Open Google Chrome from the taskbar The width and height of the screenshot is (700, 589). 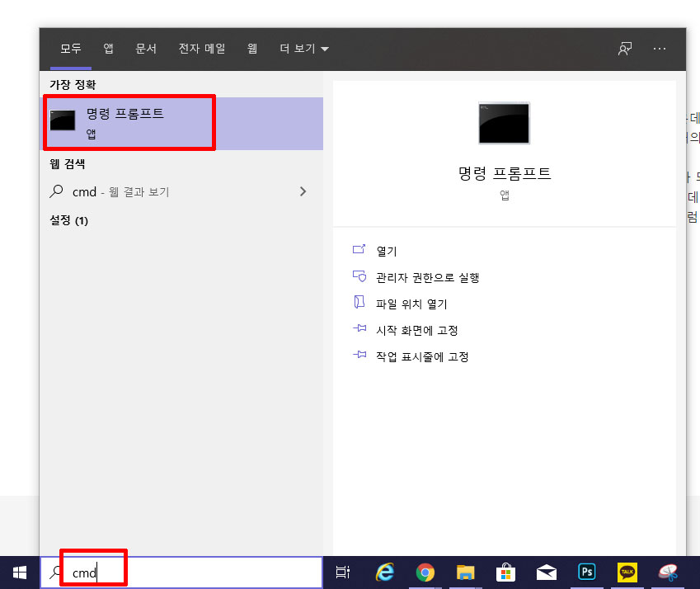click(425, 573)
